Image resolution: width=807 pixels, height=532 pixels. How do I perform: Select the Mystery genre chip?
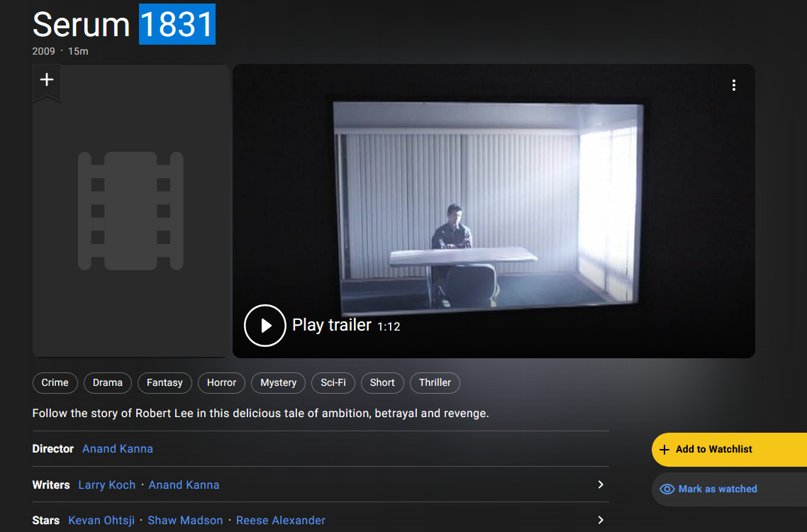[279, 382]
